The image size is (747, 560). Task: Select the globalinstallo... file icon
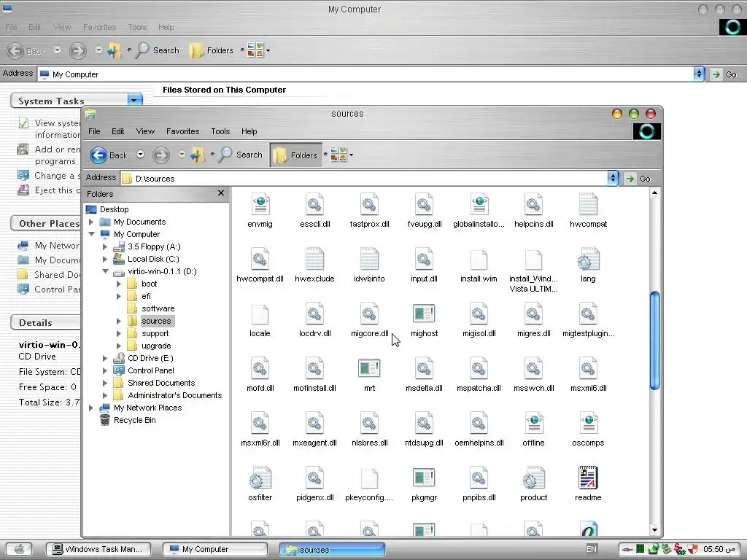click(x=479, y=205)
